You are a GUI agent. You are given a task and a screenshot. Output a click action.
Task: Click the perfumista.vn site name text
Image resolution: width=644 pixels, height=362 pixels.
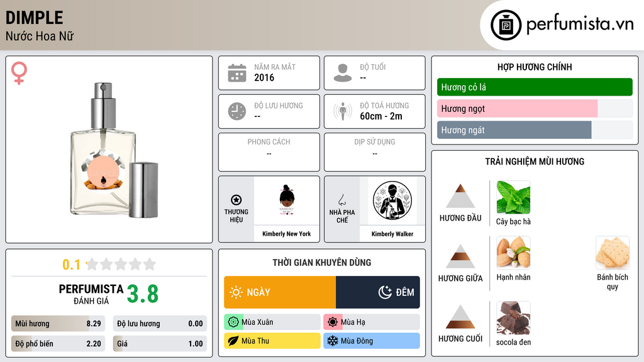tap(580, 24)
